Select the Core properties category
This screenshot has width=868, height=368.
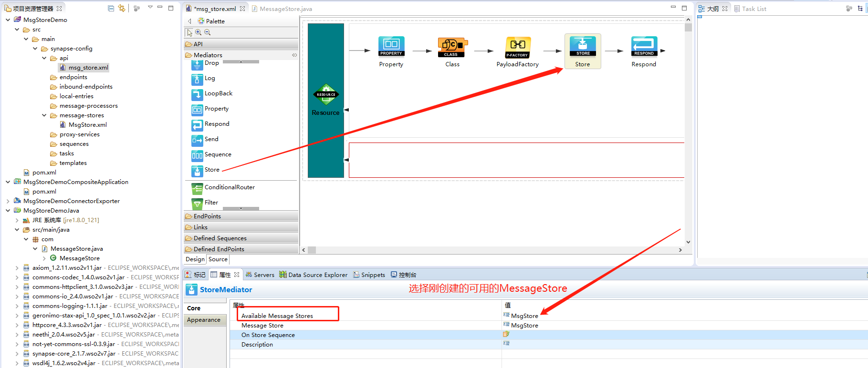tap(205, 308)
